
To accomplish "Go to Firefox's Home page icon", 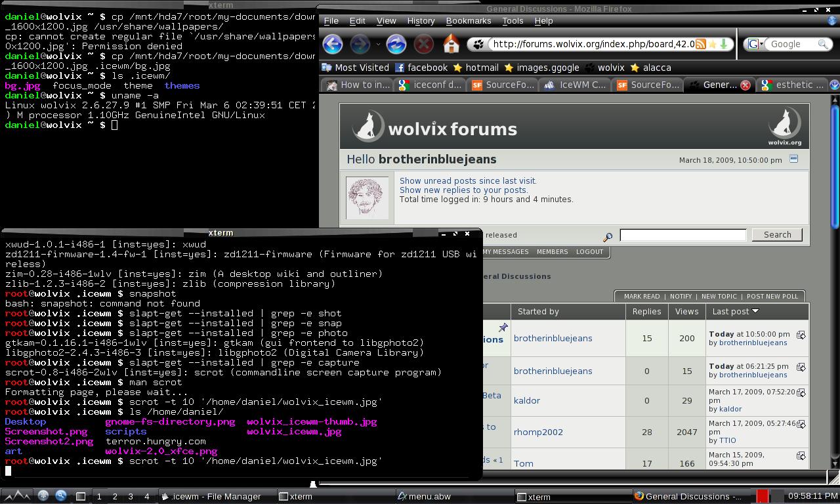I will 451,44.
